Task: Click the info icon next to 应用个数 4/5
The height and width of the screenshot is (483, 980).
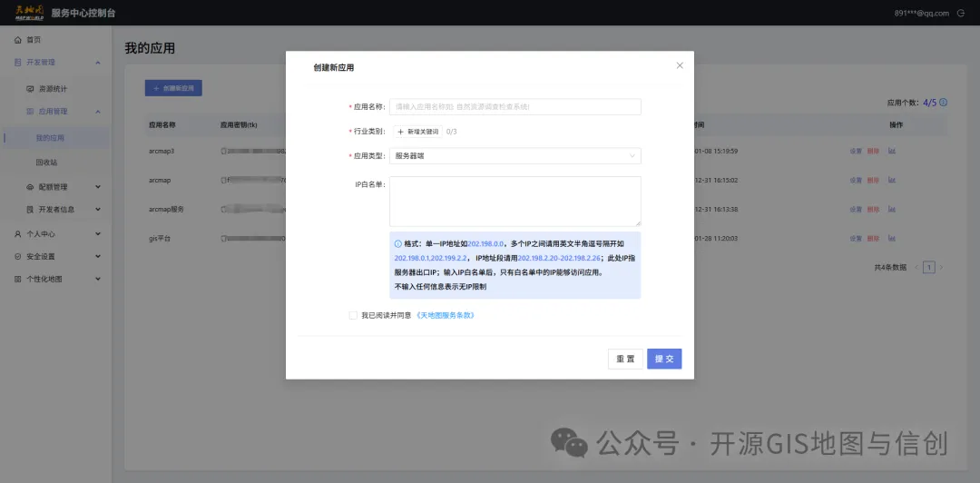Action: click(943, 103)
